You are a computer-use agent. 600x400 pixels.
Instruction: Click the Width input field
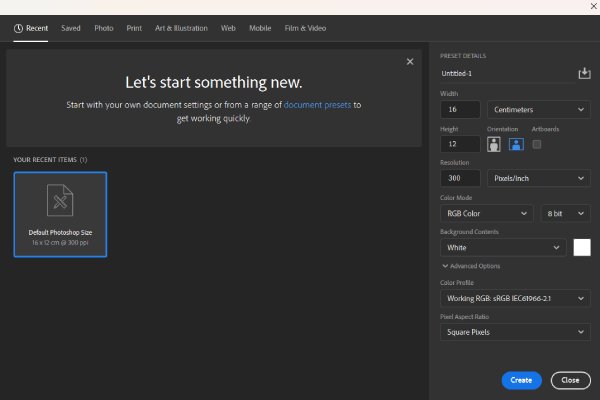pos(460,109)
